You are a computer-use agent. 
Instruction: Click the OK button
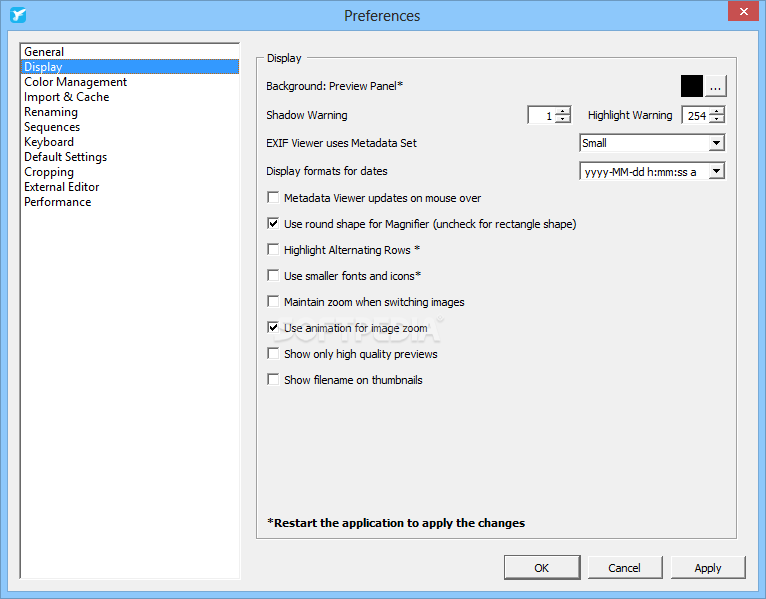pyautogui.click(x=541, y=568)
